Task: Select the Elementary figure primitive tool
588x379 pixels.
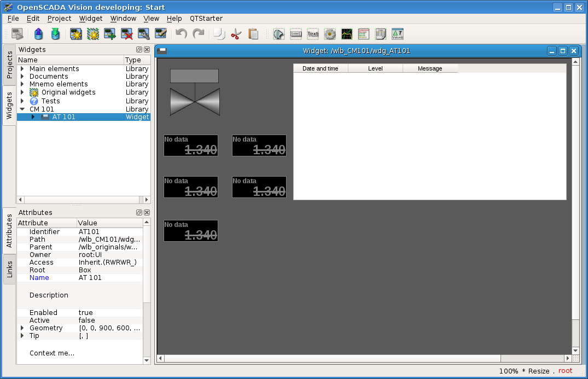Action: 279,34
